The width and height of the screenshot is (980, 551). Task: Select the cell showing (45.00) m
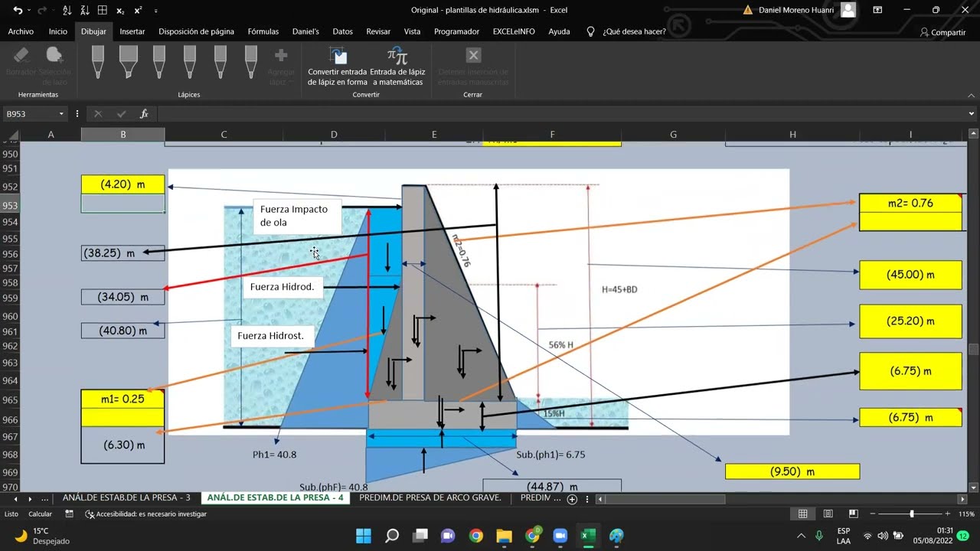coord(910,275)
